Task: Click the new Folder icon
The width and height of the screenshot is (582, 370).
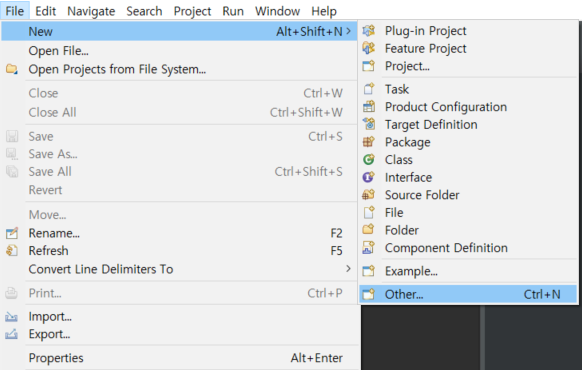Action: 369,230
